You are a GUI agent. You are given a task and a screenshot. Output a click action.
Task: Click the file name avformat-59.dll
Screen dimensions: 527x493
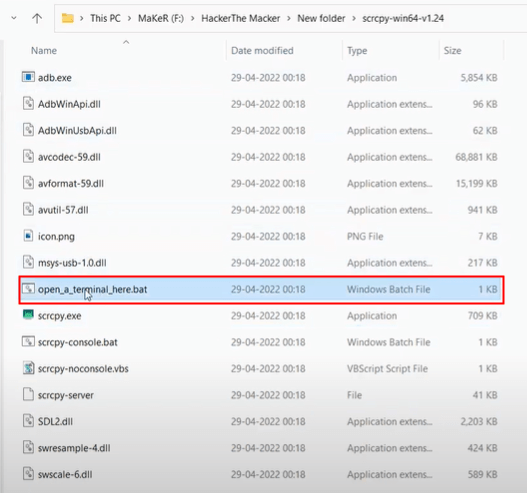point(71,183)
